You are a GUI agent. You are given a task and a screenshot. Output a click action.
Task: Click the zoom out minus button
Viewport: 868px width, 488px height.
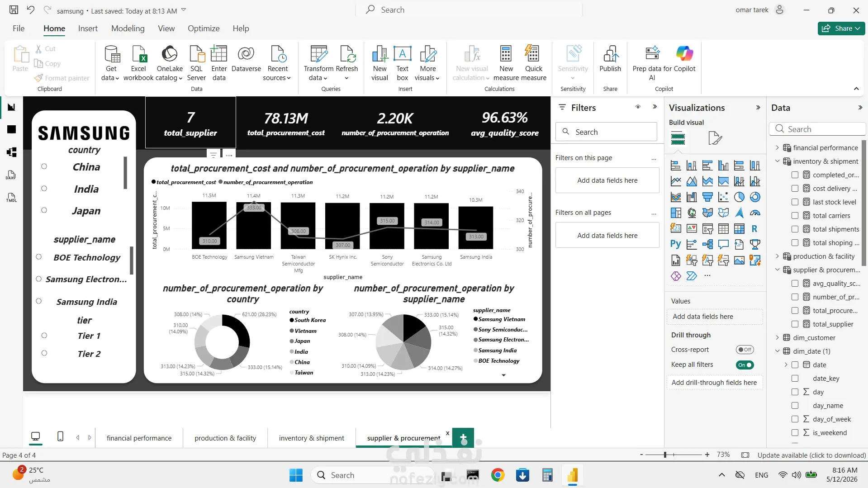[641, 455]
